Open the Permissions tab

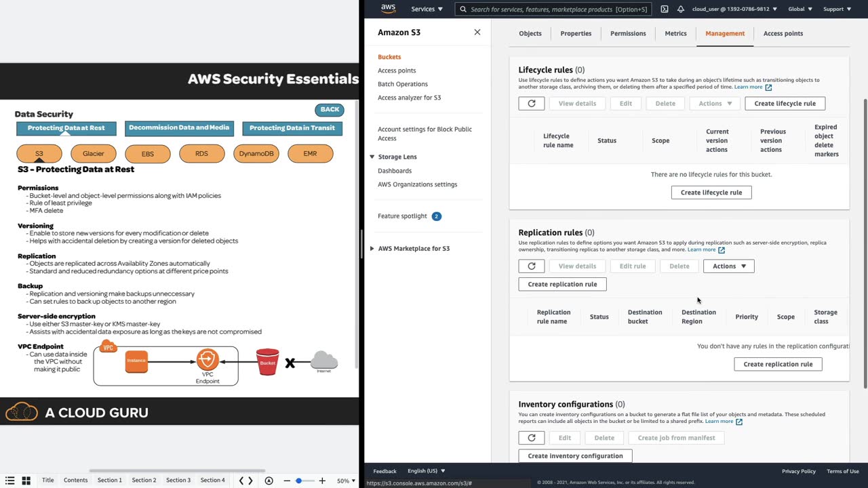[628, 33]
